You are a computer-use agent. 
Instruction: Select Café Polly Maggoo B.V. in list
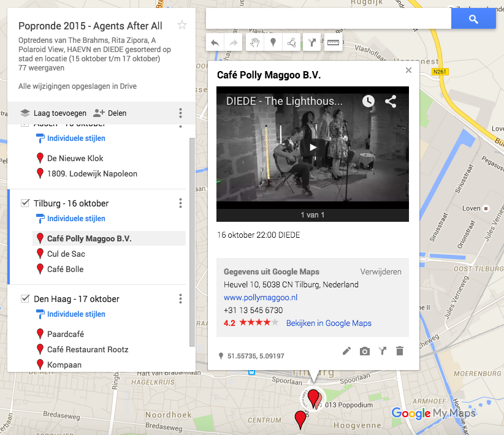[109, 238]
